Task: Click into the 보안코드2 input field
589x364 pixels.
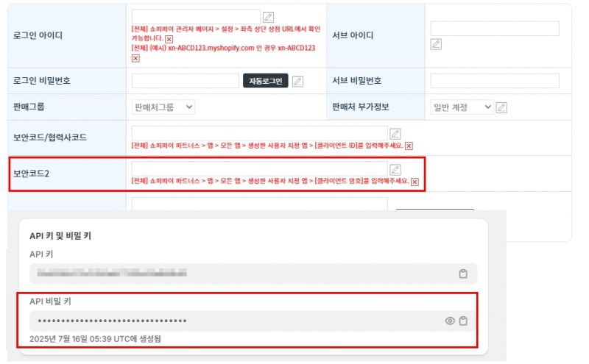Action: 260,168
